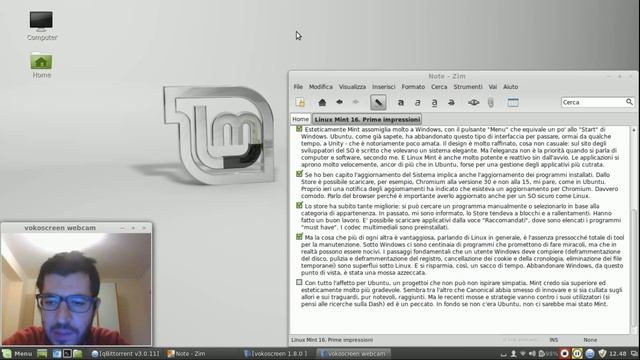Click the search magnifier icon in Zim
The image size is (640, 360).
point(629,102)
